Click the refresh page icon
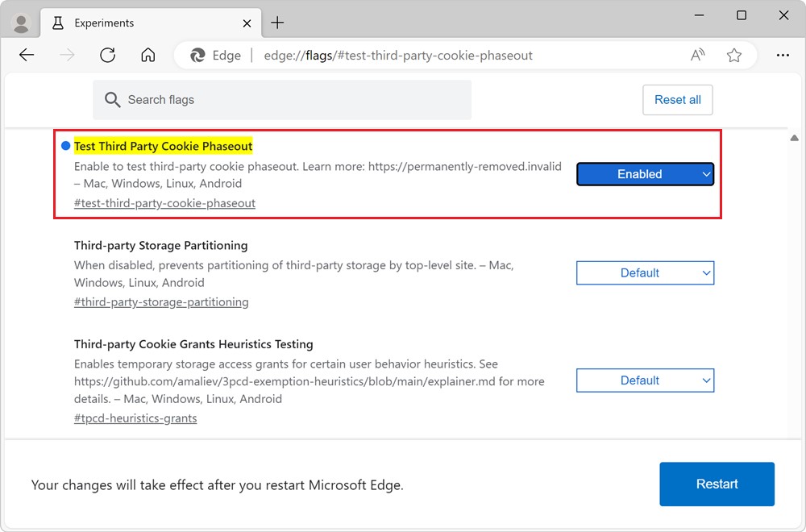Screen dimensions: 806x532 point(108,56)
